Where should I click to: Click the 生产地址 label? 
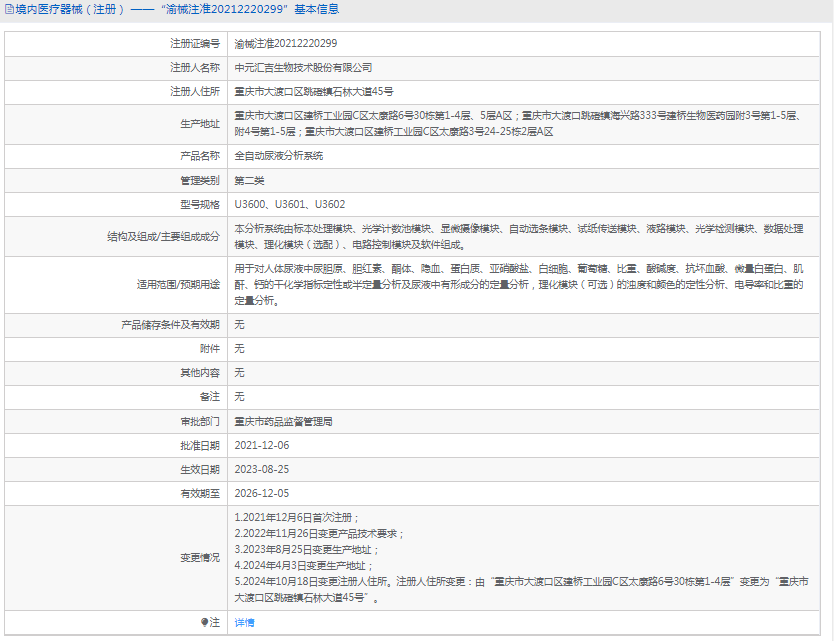(199, 124)
